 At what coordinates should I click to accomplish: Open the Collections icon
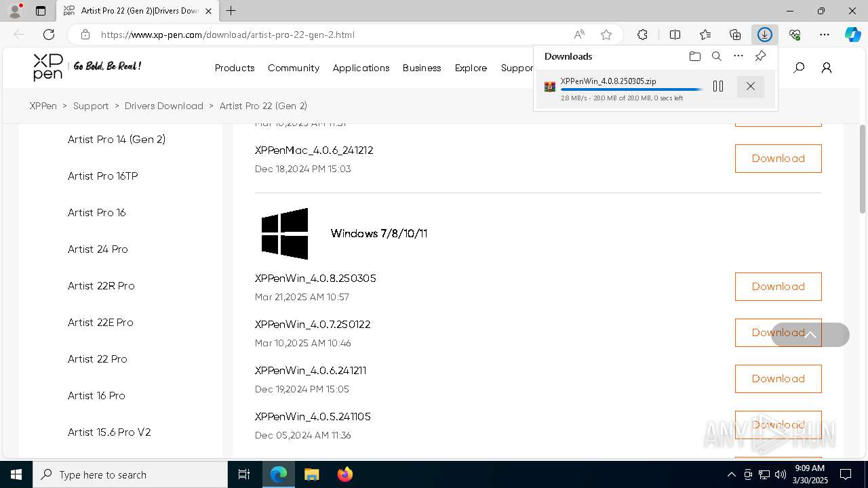click(x=735, y=35)
